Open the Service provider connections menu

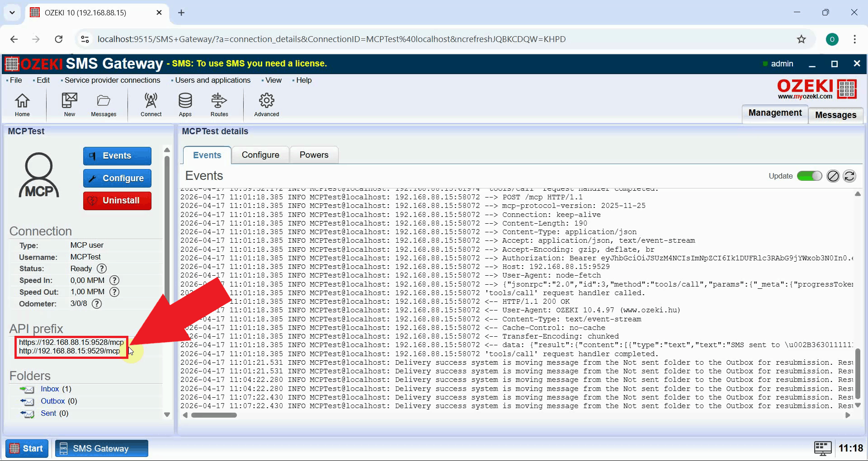click(112, 80)
